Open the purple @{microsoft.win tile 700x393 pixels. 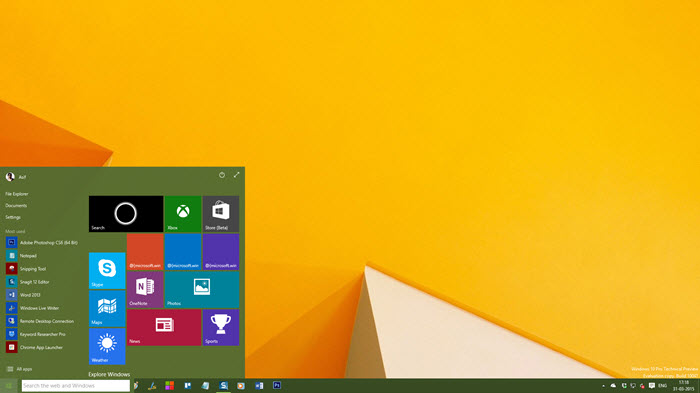(221, 252)
